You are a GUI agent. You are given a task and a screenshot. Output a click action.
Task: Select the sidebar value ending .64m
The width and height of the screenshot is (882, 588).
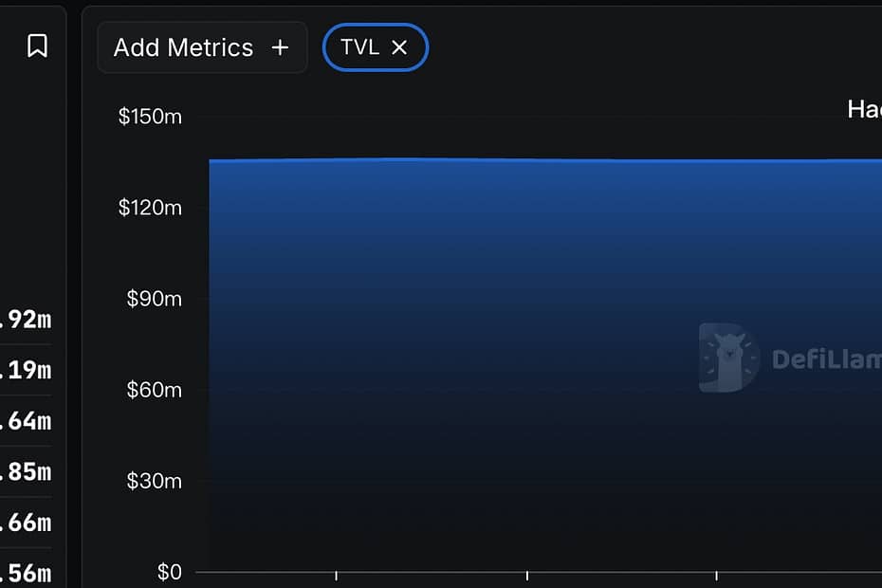26,421
